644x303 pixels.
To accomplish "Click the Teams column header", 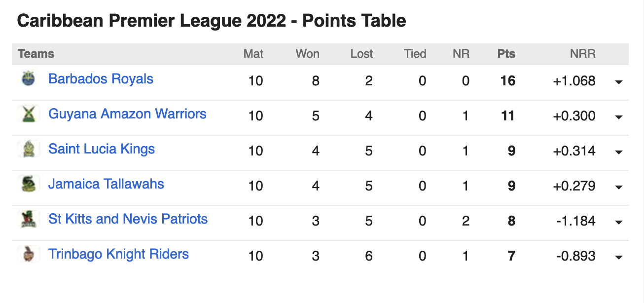I will (36, 54).
